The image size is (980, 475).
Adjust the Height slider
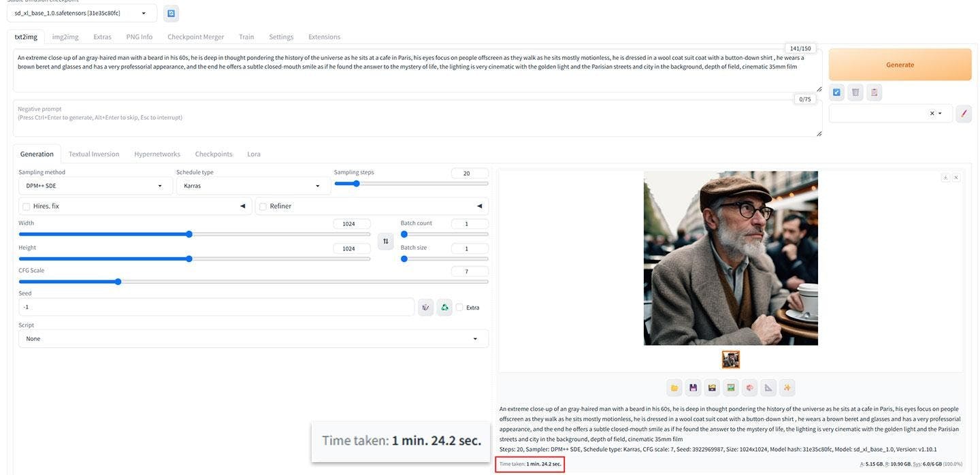point(195,259)
